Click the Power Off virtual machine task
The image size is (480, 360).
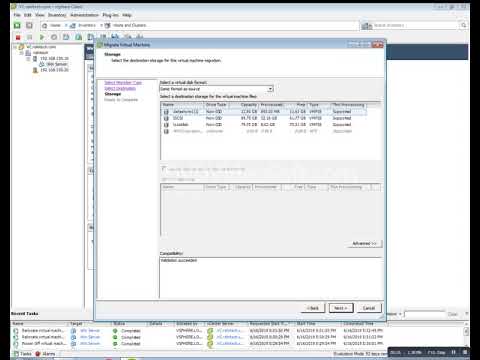[44, 343]
